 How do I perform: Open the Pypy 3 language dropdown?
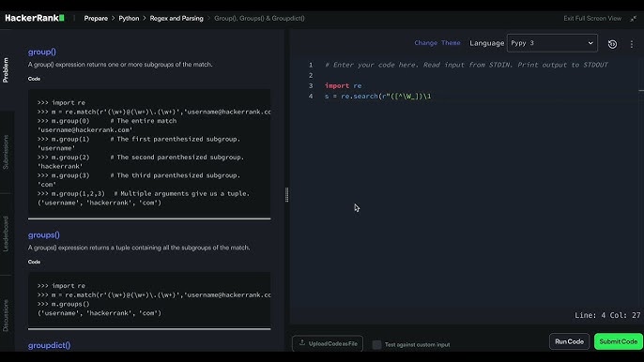point(552,43)
